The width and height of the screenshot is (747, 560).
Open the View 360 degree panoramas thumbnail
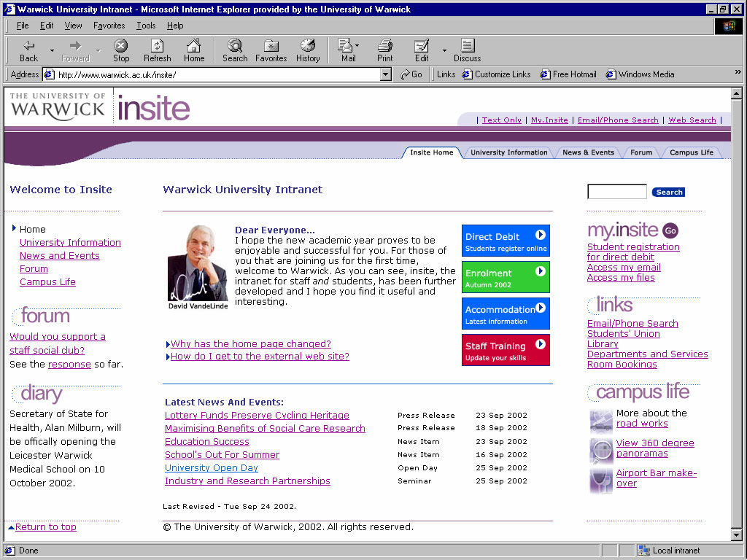click(x=601, y=450)
